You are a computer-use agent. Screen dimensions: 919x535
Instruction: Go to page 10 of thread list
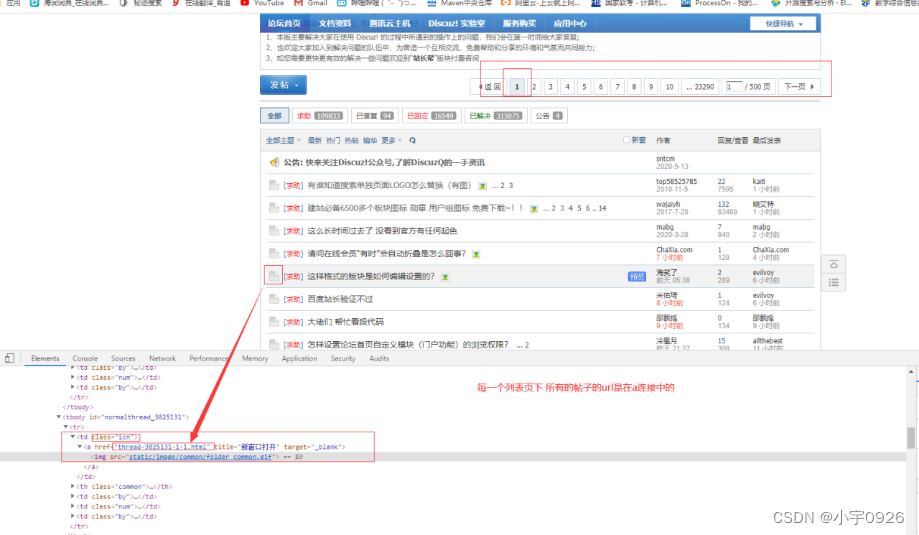[x=669, y=87]
